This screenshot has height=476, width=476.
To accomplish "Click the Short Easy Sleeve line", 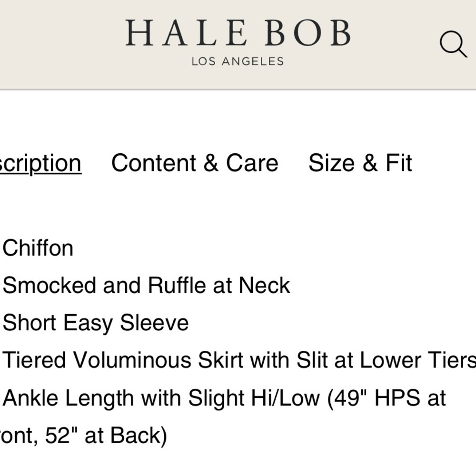I will 96,323.
